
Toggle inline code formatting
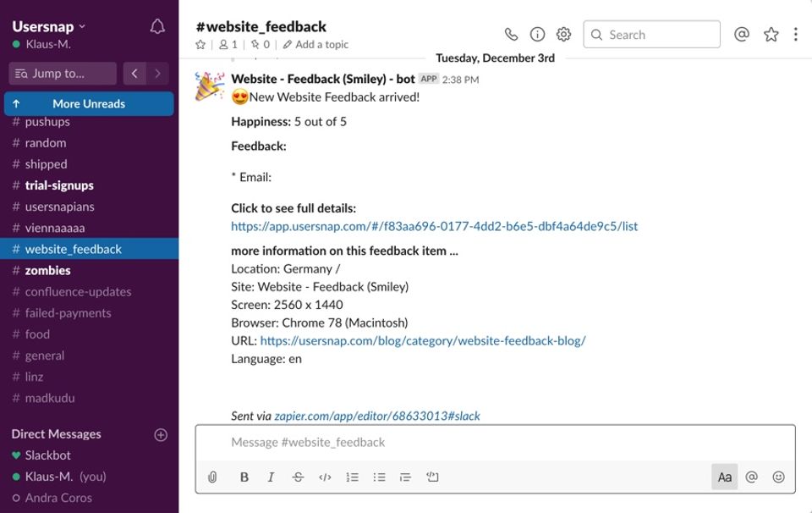point(325,477)
